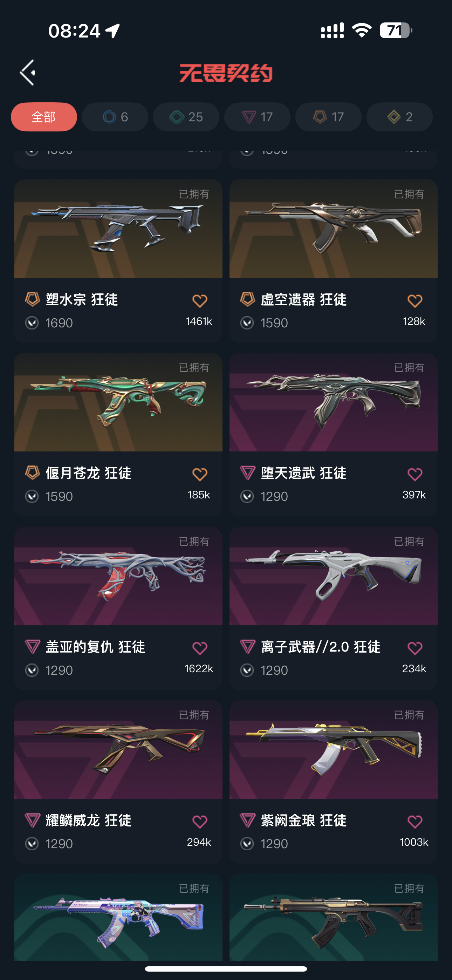This screenshot has height=980, width=452.
Task: Select the 全部 filter tab
Action: (x=44, y=117)
